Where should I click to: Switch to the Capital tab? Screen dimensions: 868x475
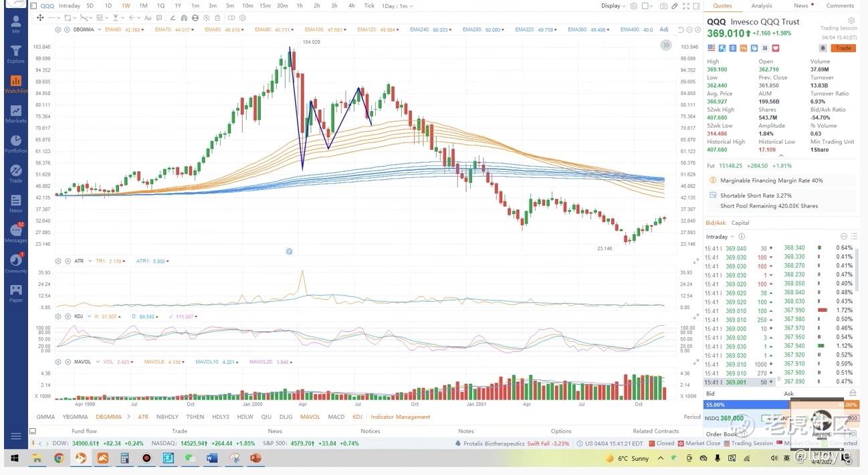pyautogui.click(x=740, y=223)
